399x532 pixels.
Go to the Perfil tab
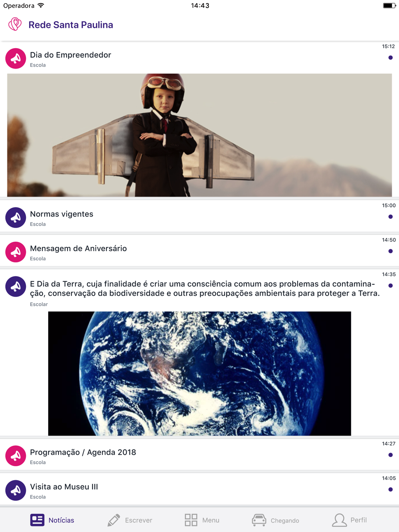point(350,520)
